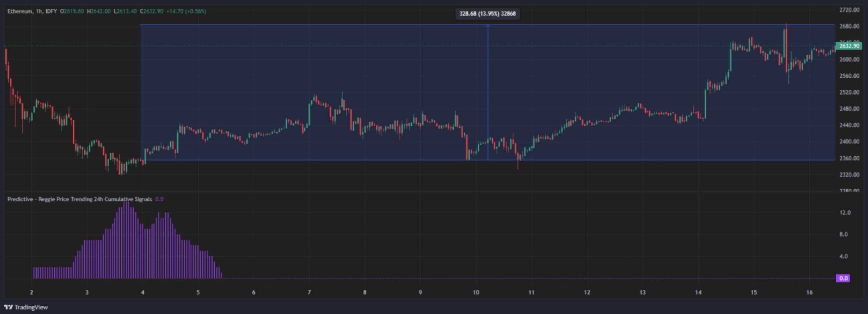Click the 4.0 indicator scale label
The width and height of the screenshot is (868, 314).
point(844,256)
